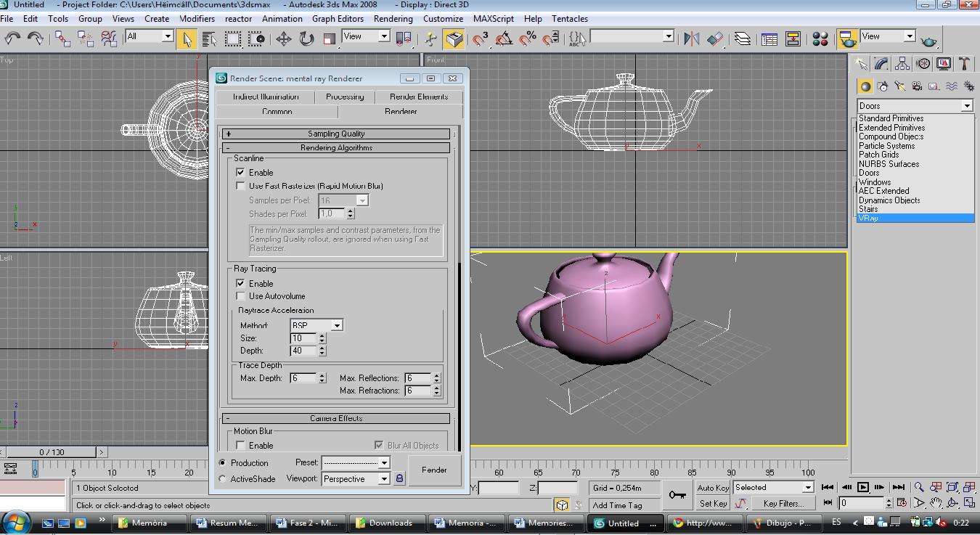Activate the Select and Scale tool
This screenshot has width=980, height=535.
tap(329, 38)
